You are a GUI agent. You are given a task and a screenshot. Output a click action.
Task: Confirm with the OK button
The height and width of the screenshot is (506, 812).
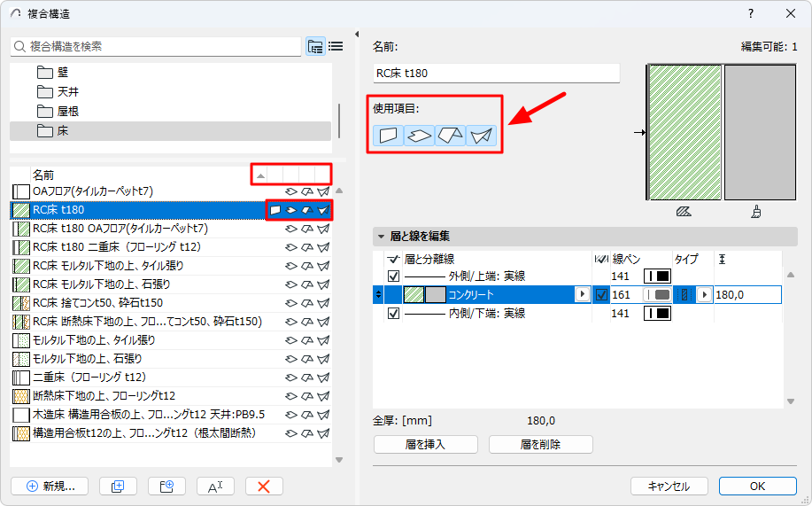[x=758, y=487]
